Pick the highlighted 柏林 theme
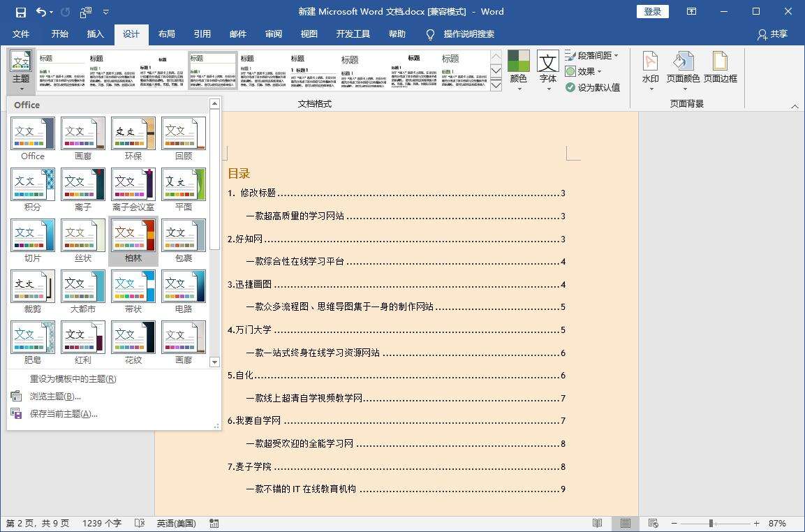Viewport: 805px width, 532px height. (x=133, y=240)
